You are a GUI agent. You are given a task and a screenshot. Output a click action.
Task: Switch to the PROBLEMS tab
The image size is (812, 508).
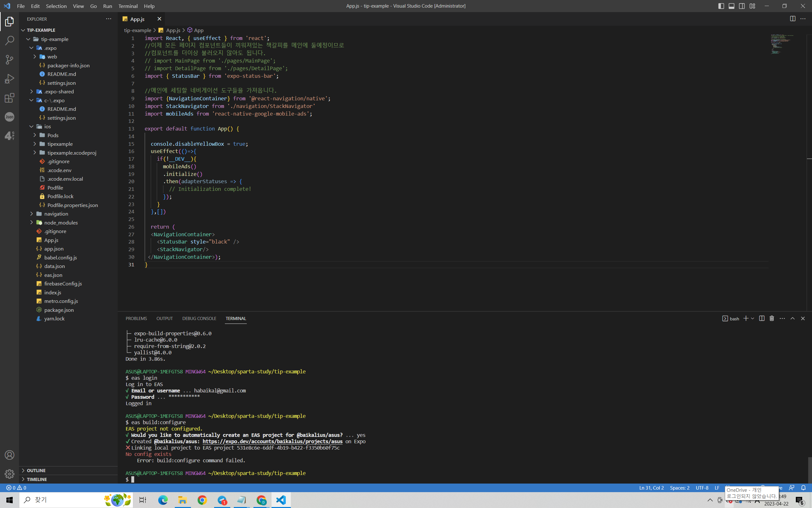136,318
